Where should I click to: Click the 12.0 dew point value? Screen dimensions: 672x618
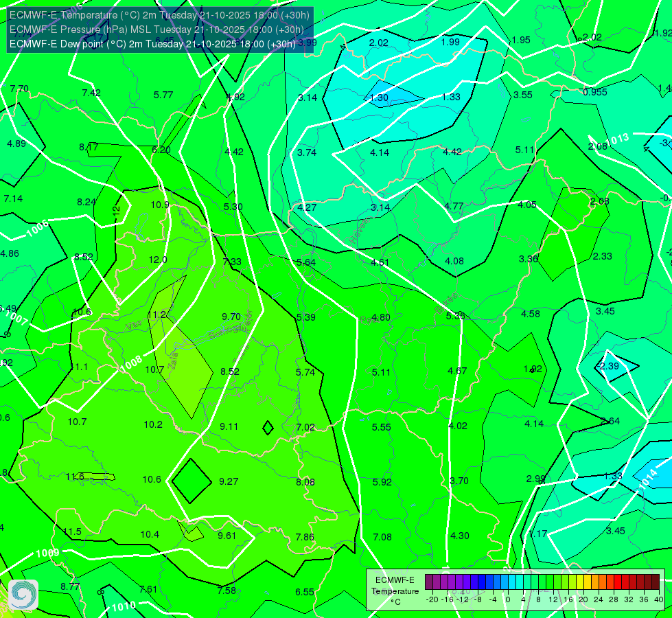(x=158, y=260)
